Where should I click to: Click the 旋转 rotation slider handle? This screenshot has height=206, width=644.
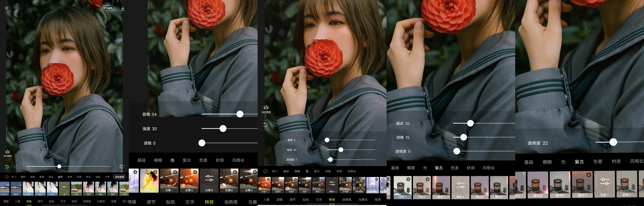[x=240, y=114]
